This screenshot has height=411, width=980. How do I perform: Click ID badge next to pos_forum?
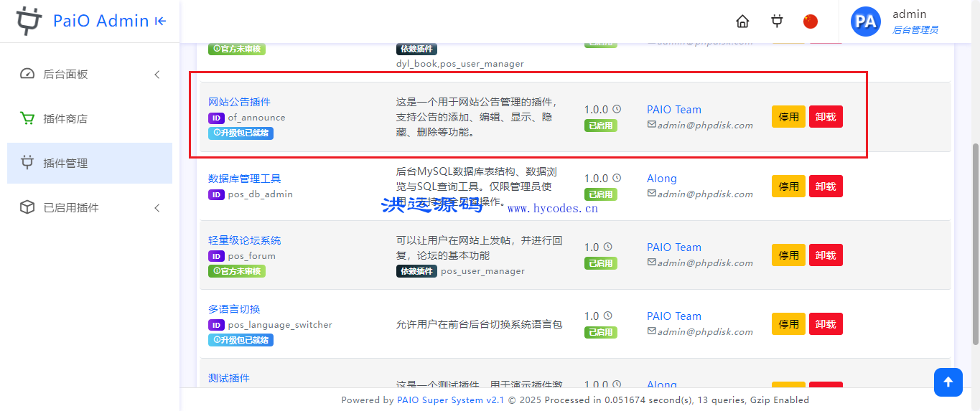point(216,256)
